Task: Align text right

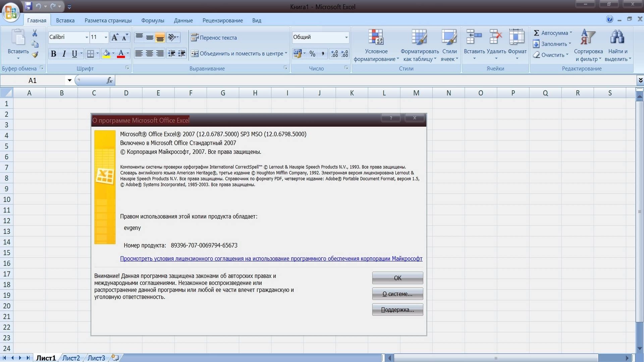Action: (160, 54)
